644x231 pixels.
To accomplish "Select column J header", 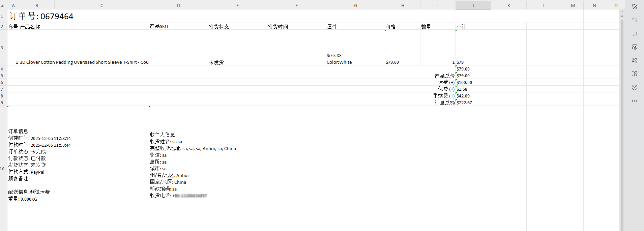I will (473, 5).
